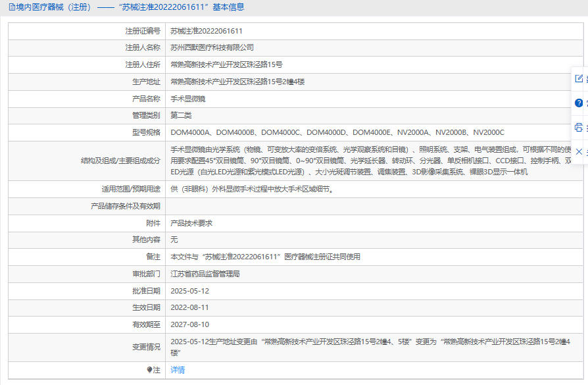Click the attachment value 产品技术要求
Viewport: 588px width, 385px height.
(x=191, y=223)
